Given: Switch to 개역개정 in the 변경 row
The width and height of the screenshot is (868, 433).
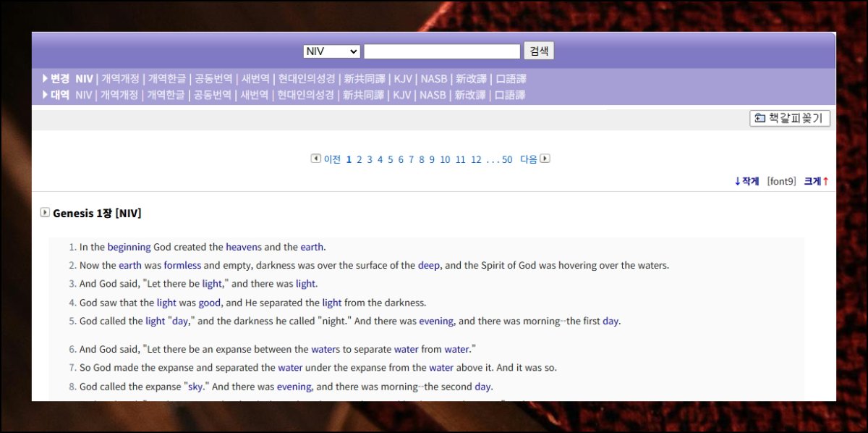Looking at the screenshot, I should 120,79.
